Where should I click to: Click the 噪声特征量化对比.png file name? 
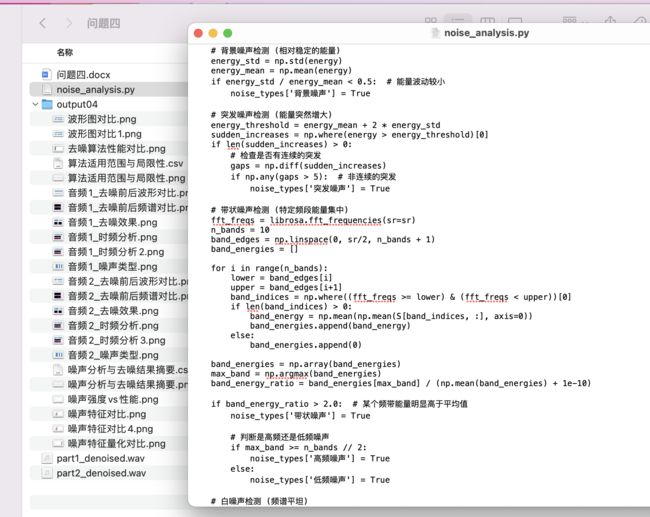[116, 444]
